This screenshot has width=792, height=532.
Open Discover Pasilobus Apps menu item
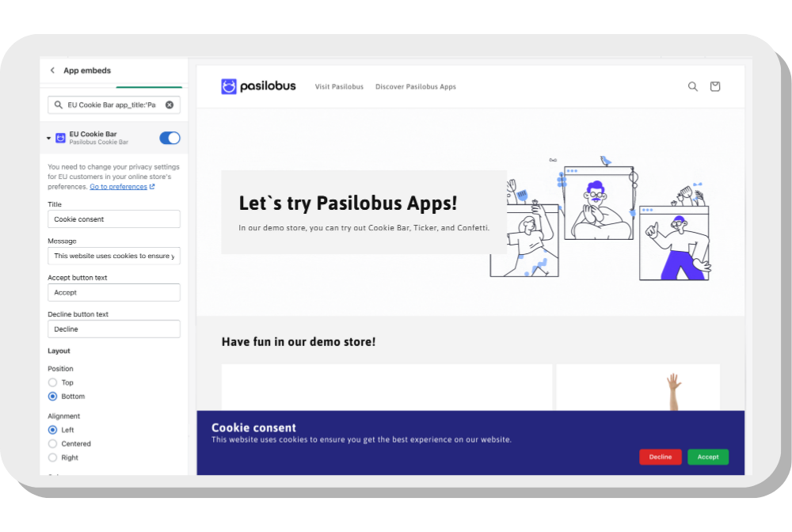coord(415,86)
